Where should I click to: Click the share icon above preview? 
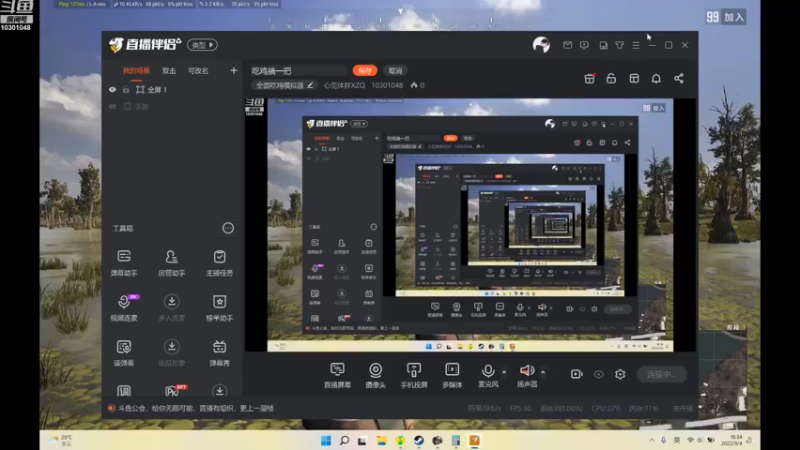[679, 79]
